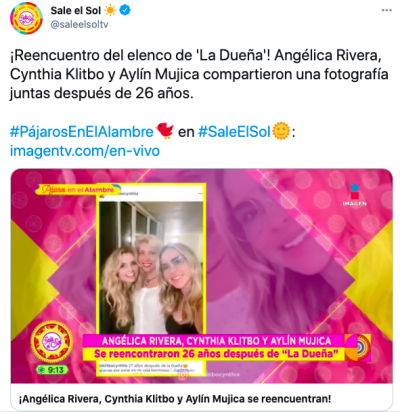Click the Sale el Sol display name

76,11
